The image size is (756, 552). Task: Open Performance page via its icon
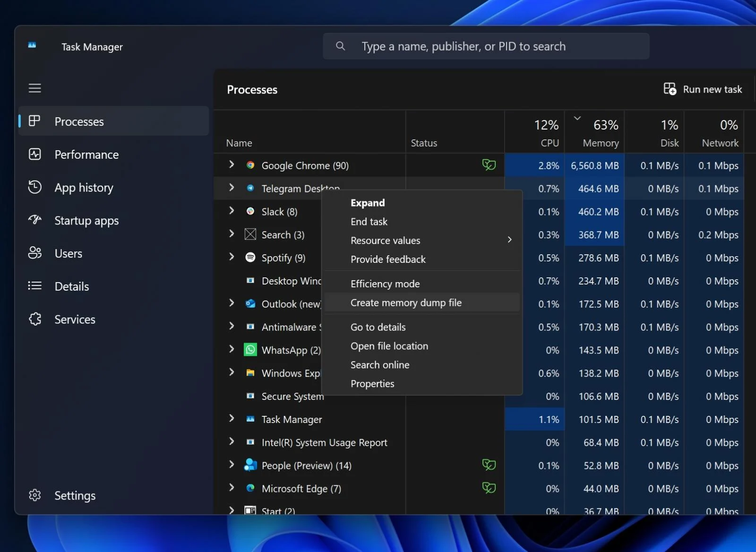[x=34, y=154]
